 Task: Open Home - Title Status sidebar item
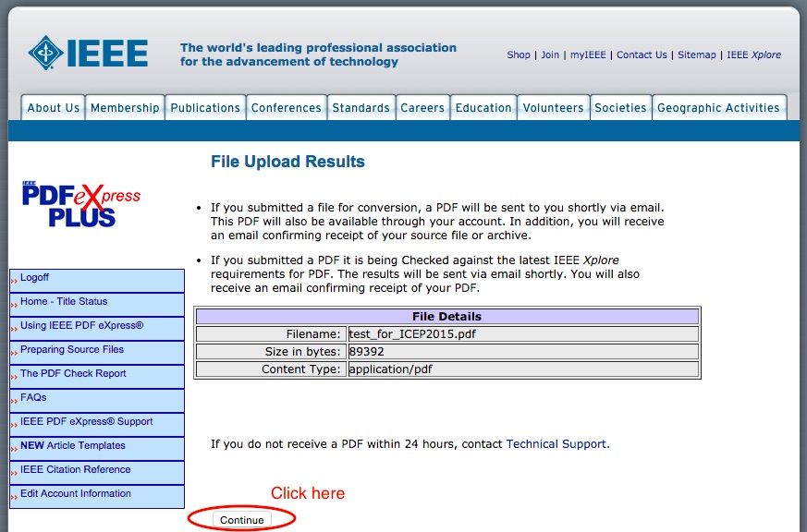coord(64,302)
